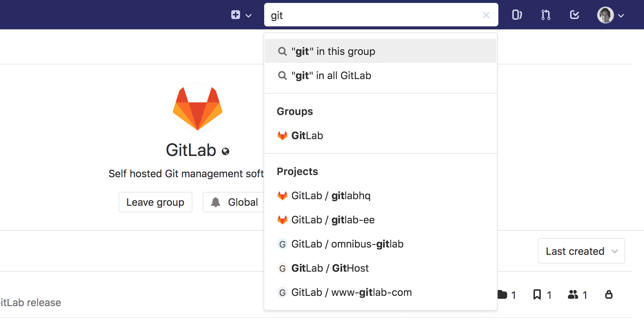Expand the chevron beside user avatar
644x327 pixels.
(621, 16)
